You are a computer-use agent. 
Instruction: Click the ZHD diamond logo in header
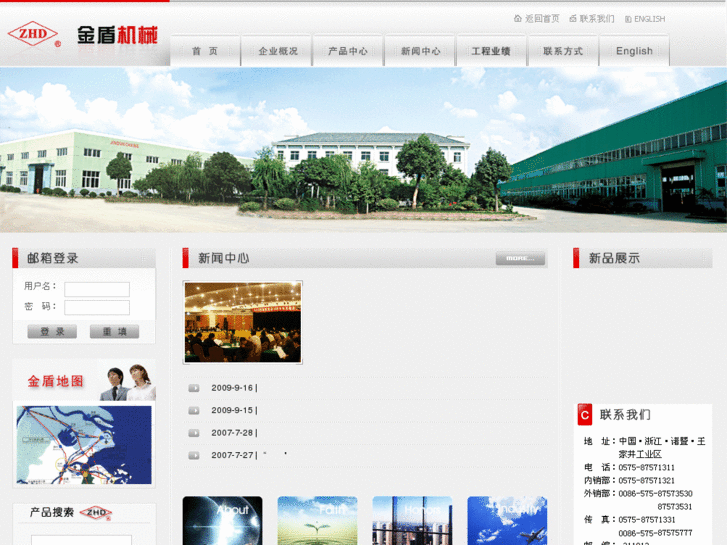click(x=34, y=34)
